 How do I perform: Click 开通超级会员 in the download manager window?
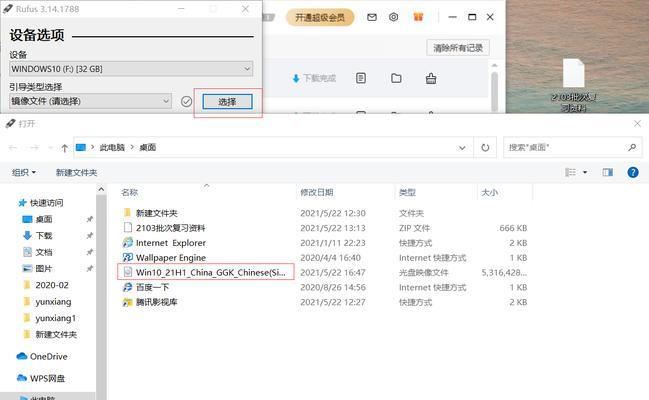pyautogui.click(x=320, y=17)
